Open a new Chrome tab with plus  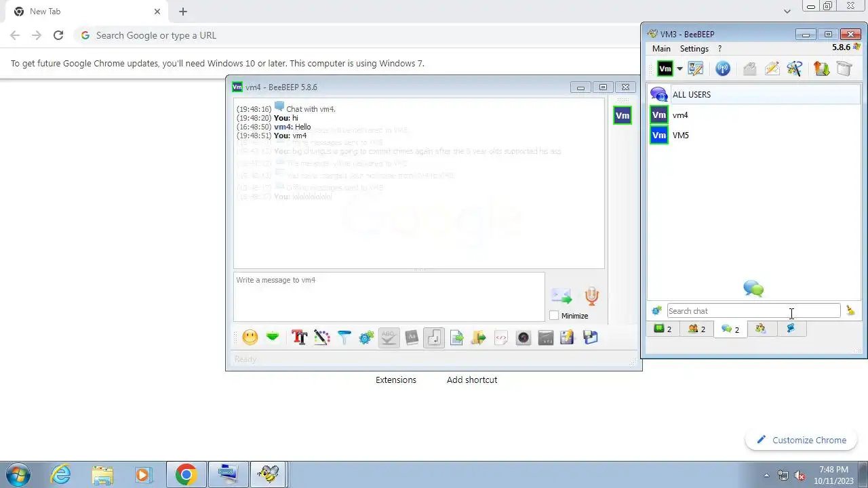(183, 12)
